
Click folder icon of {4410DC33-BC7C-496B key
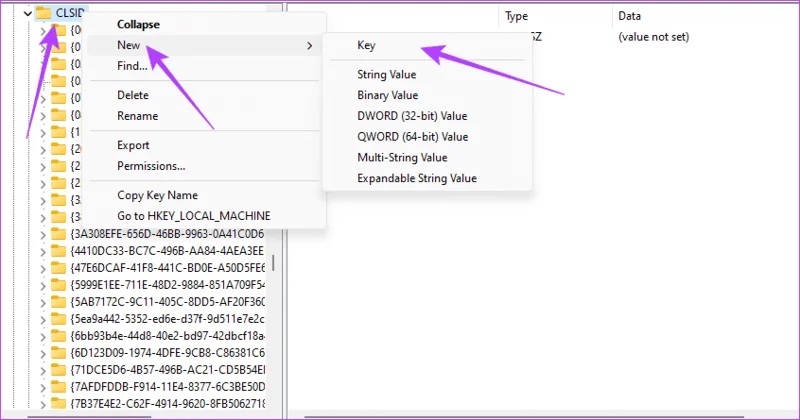59,251
